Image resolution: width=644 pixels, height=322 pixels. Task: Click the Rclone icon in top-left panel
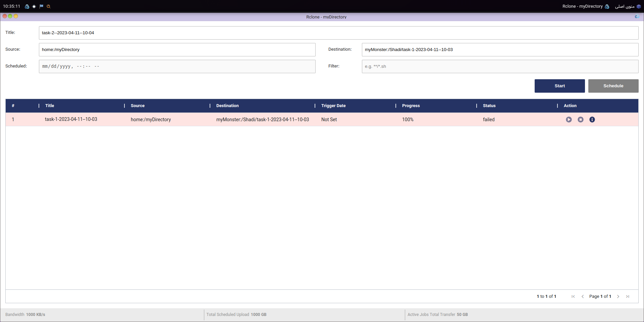coord(27,6)
